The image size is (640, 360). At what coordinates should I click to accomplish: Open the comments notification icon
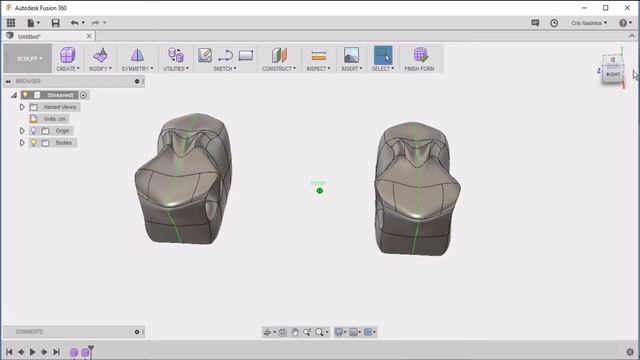[535, 23]
